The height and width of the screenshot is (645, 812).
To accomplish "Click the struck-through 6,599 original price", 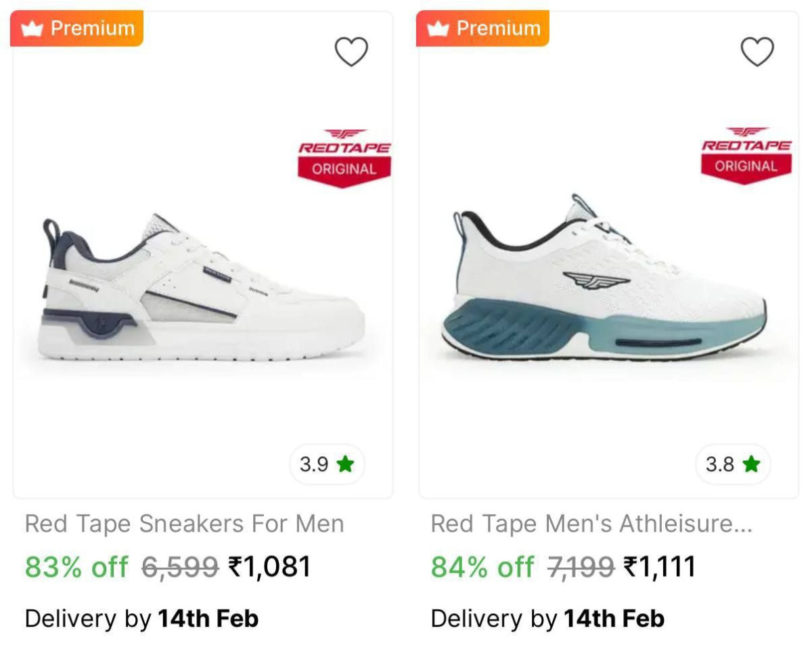I will 180,567.
